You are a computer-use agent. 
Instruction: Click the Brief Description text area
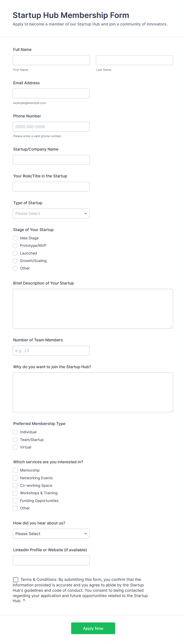click(x=93, y=309)
